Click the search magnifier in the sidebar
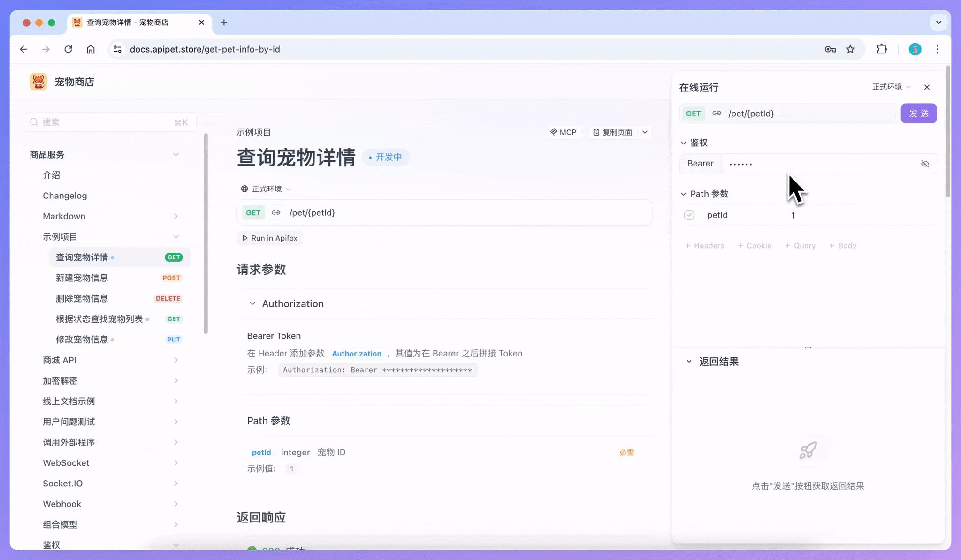The image size is (961, 560). 34,122
